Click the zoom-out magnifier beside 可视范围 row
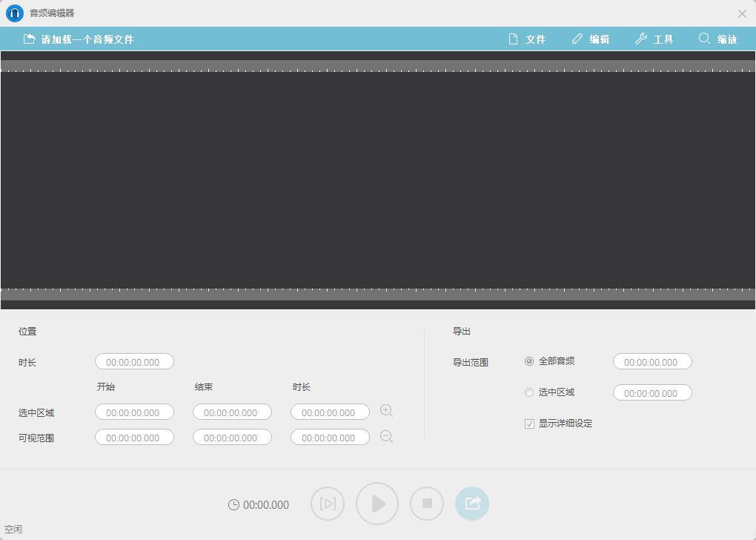The width and height of the screenshot is (756, 540). (386, 437)
